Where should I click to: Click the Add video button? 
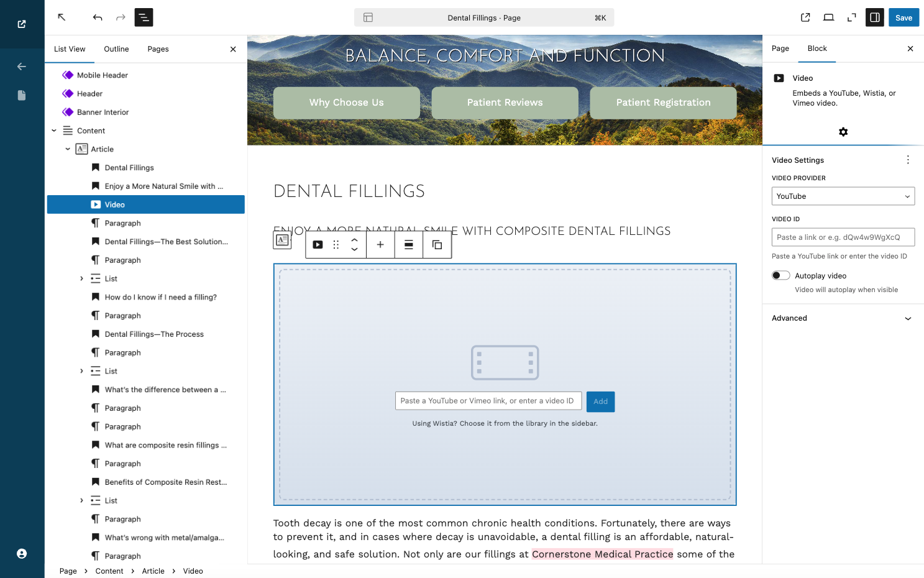click(600, 401)
